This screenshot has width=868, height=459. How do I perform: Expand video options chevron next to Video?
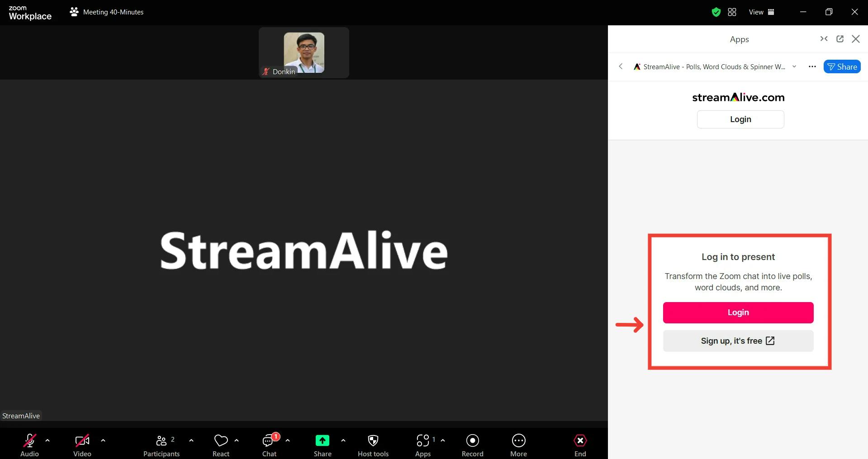[103, 440]
